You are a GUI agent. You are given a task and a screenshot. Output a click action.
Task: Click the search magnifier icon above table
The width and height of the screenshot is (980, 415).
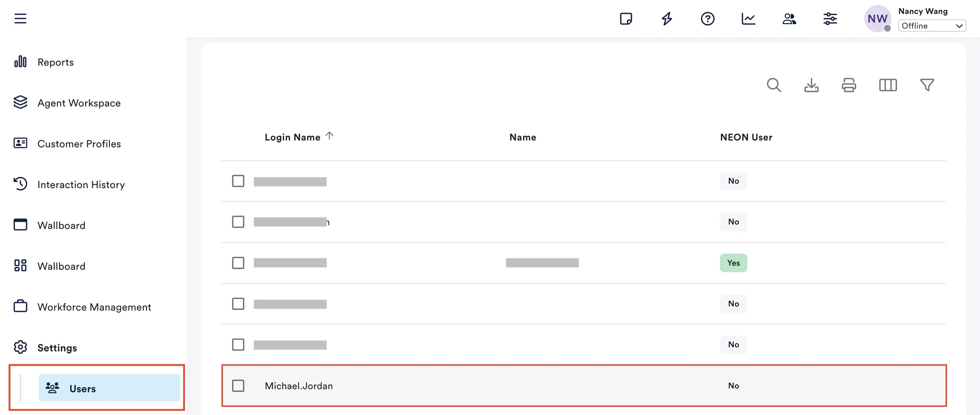pos(774,85)
